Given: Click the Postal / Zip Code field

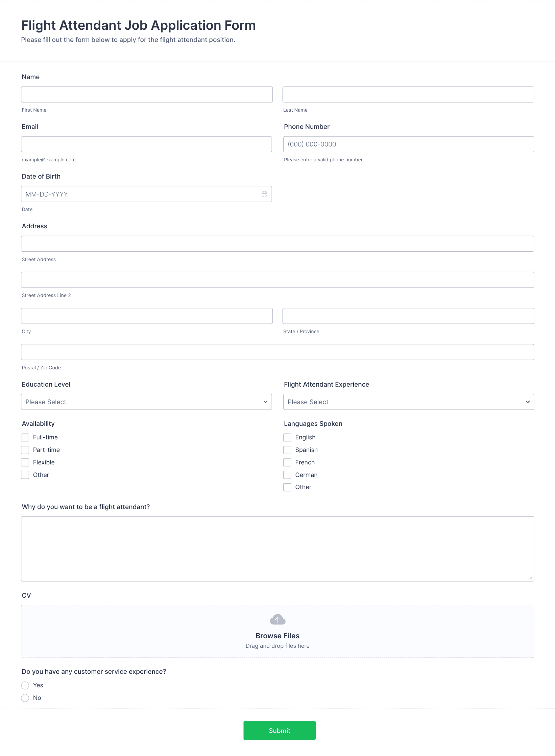Looking at the screenshot, I should coord(277,352).
